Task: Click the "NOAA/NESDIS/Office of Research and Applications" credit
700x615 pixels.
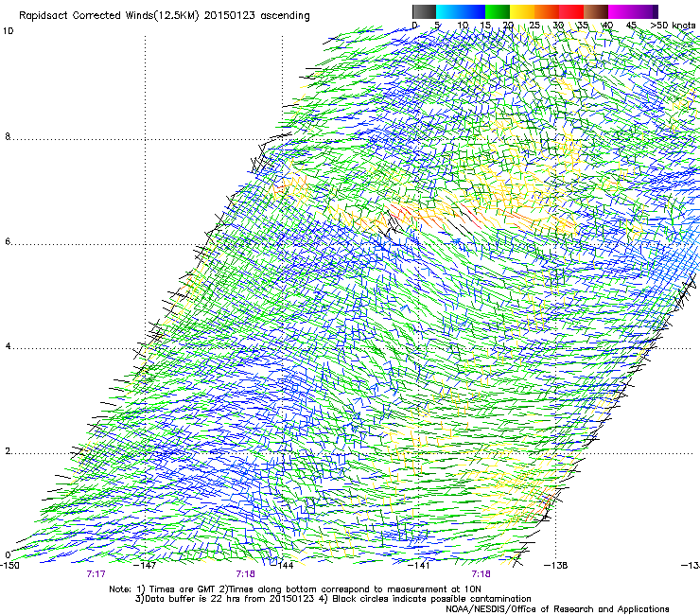Action: (557, 609)
